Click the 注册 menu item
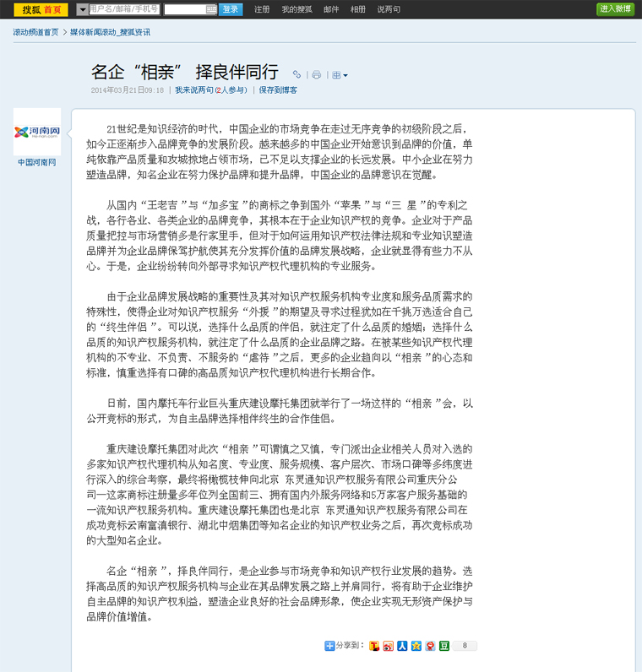This screenshot has height=672, width=642. click(262, 9)
